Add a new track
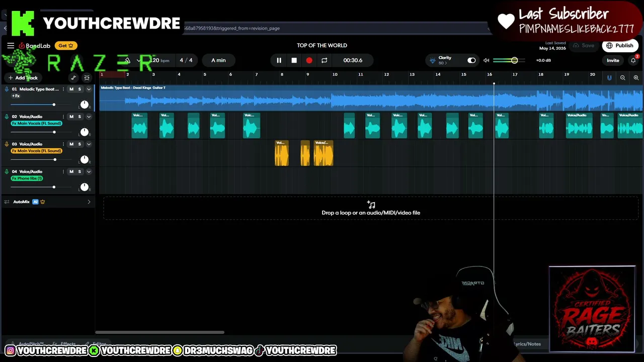 pos(23,78)
